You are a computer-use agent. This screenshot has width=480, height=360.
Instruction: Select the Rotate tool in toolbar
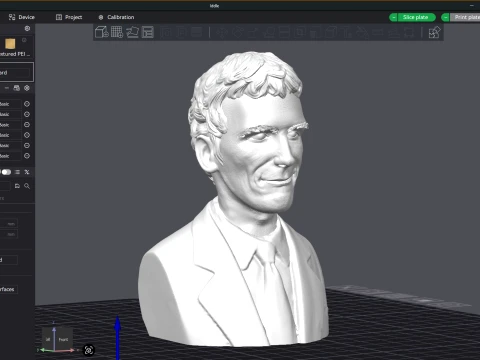coord(238,32)
